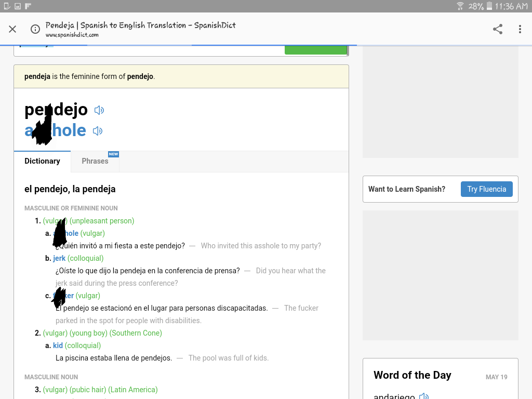Select the Dictionary tab
This screenshot has width=532, height=399.
[43, 161]
